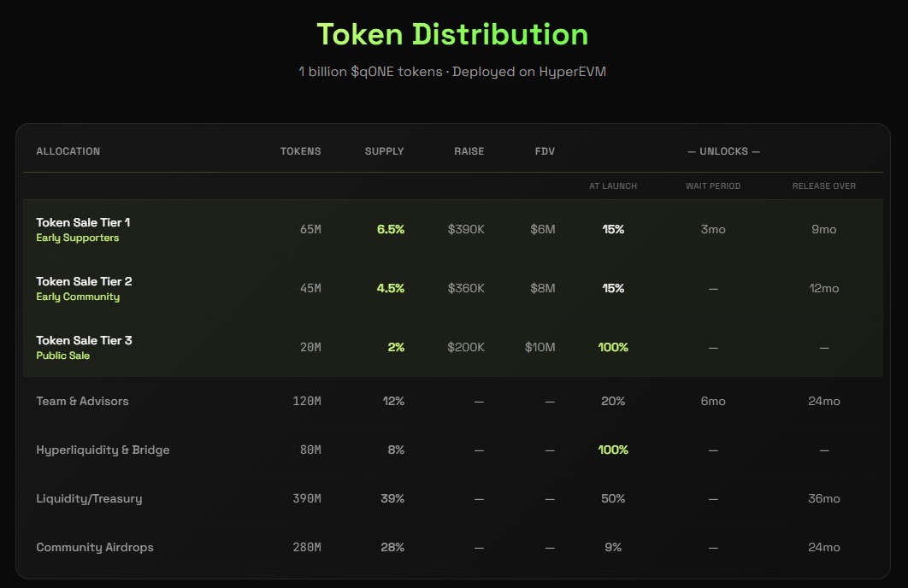The height and width of the screenshot is (588, 908).
Task: Click the TOKENS column header
Action: click(x=301, y=151)
